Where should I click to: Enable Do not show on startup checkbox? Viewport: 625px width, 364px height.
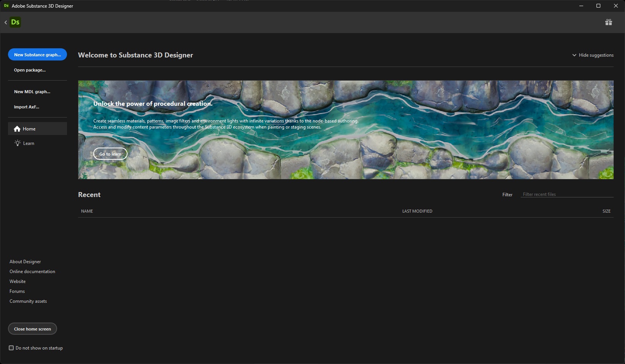[11, 348]
